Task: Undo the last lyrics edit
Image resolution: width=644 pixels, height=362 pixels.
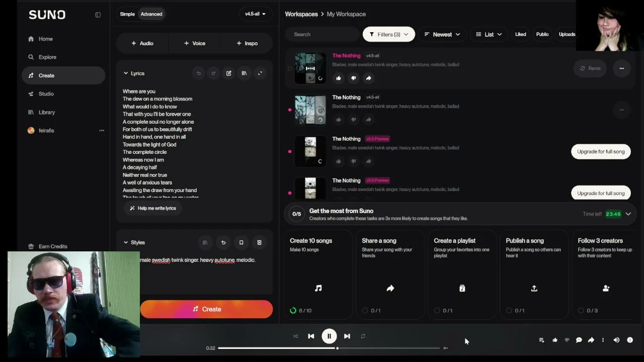Action: tap(199, 73)
